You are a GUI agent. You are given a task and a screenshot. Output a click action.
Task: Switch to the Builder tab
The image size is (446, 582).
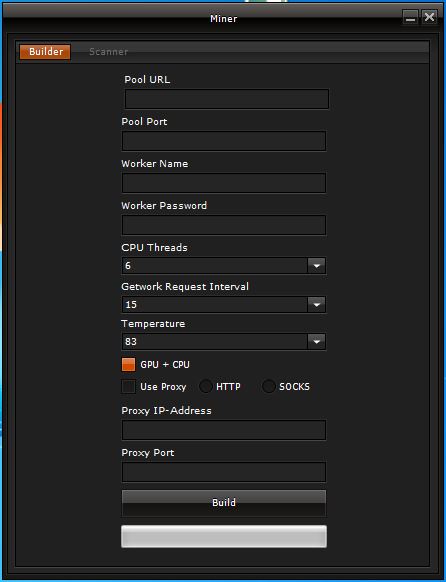(45, 52)
